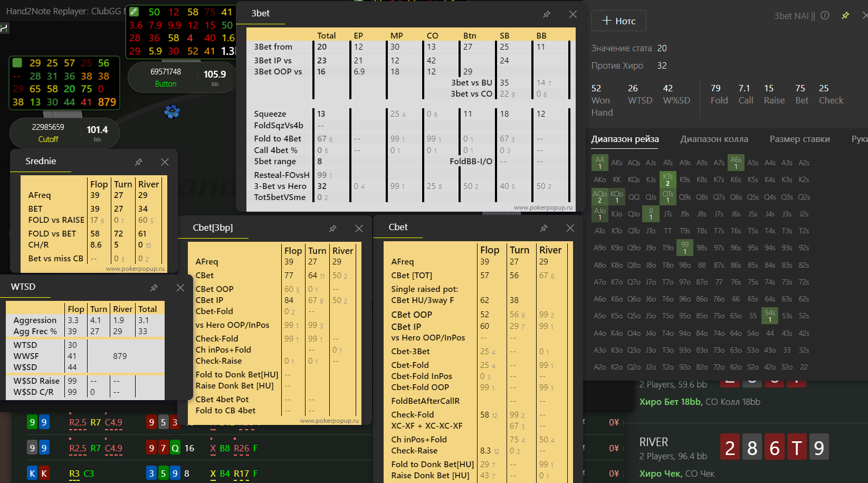Click 'WWSF' row in WTSD popup

click(26, 356)
